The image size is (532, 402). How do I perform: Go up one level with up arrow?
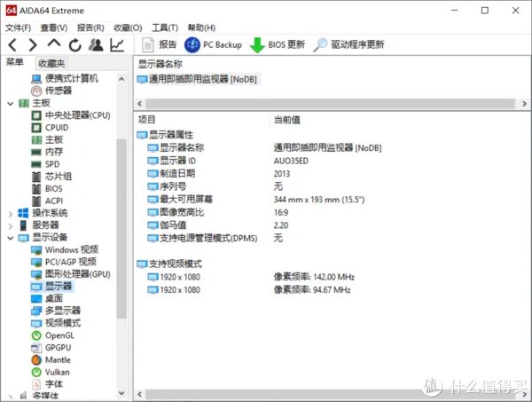coord(54,43)
